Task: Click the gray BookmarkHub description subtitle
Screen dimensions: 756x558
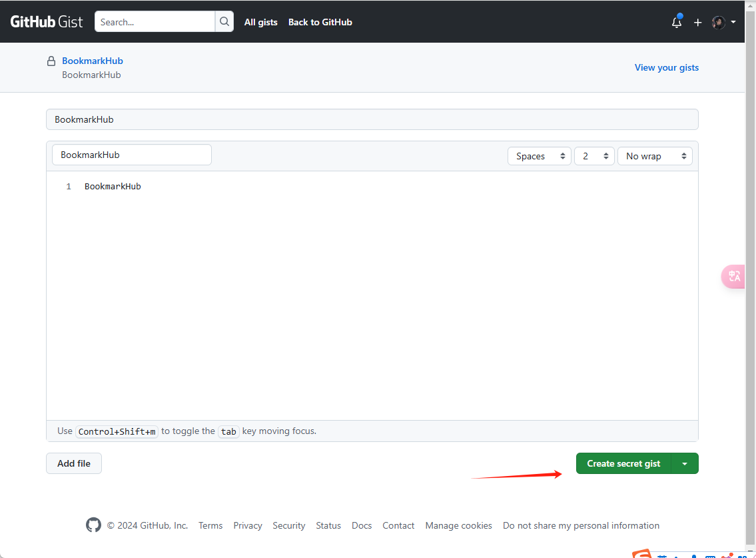Action: (x=91, y=75)
